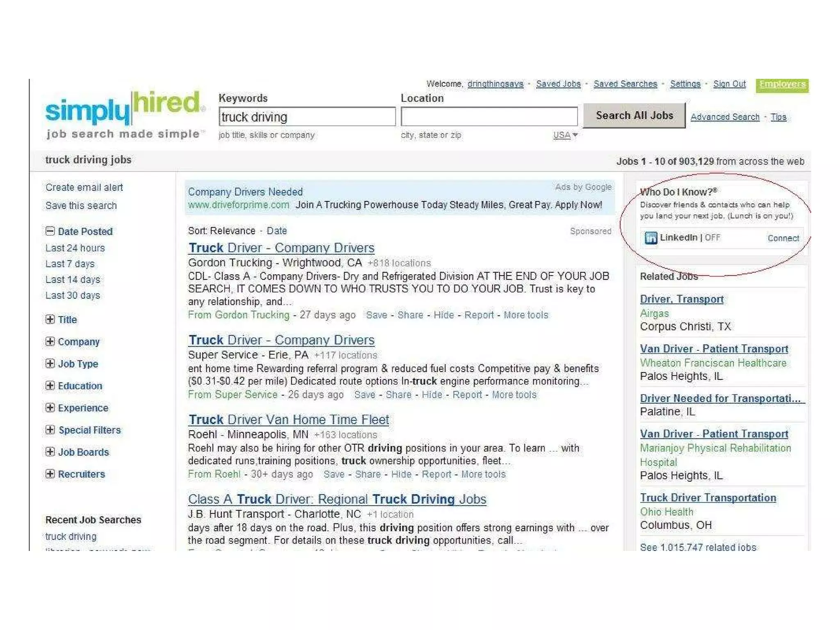
Task: Sort results by Date
Action: (x=276, y=231)
